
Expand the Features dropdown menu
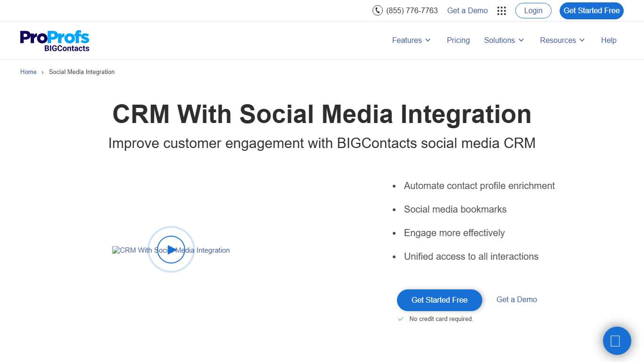pos(411,41)
